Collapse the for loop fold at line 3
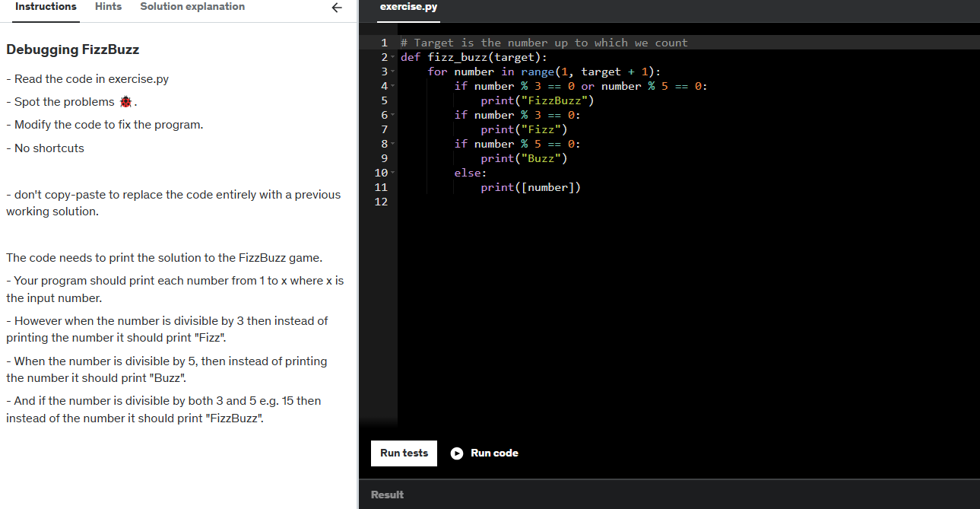Image resolution: width=980 pixels, height=509 pixels. click(x=392, y=72)
